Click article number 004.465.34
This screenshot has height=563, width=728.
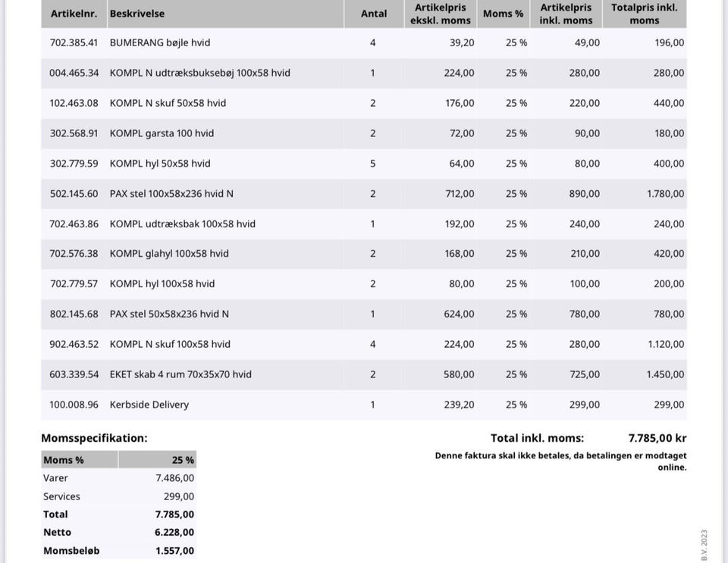click(74, 73)
